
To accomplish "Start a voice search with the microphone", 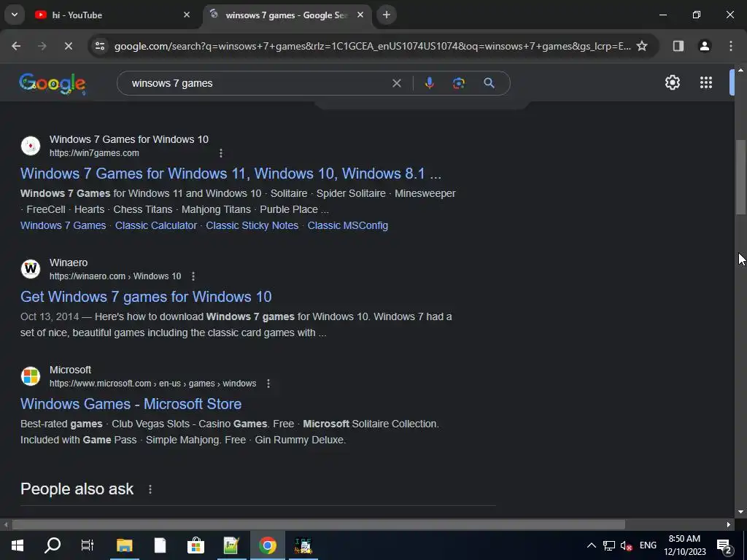I will (x=429, y=83).
